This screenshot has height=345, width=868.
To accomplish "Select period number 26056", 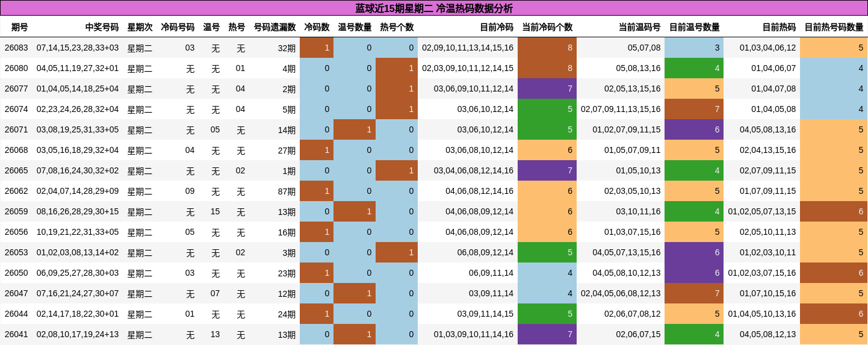I will tap(16, 232).
